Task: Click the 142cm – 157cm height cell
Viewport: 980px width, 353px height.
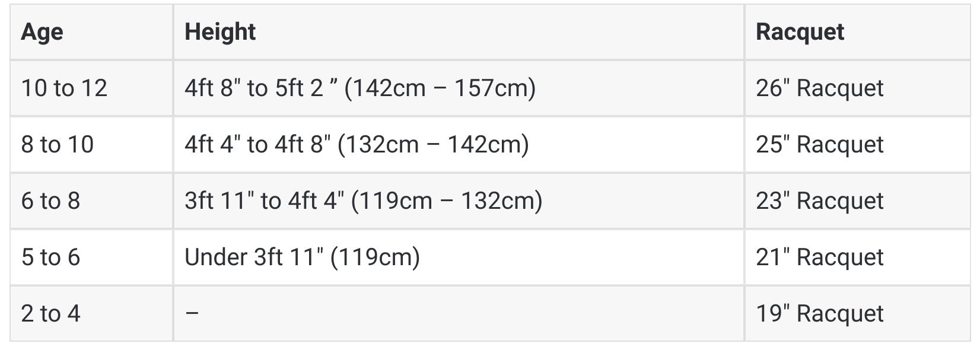Action: point(459,88)
